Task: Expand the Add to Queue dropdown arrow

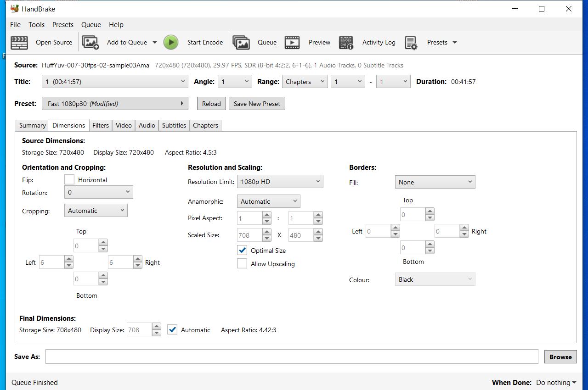Action: pyautogui.click(x=155, y=42)
